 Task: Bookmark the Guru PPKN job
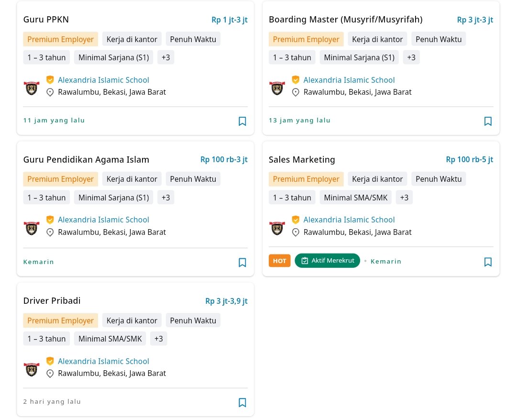(x=242, y=121)
